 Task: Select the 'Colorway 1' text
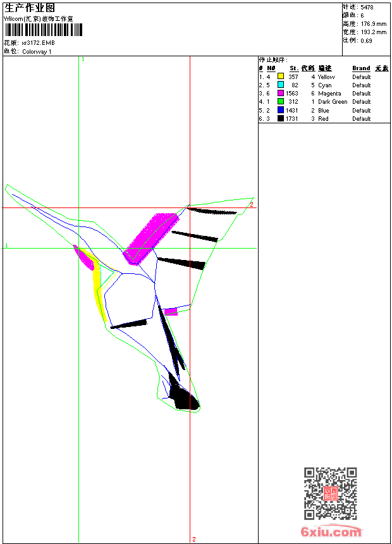pyautogui.click(x=37, y=52)
